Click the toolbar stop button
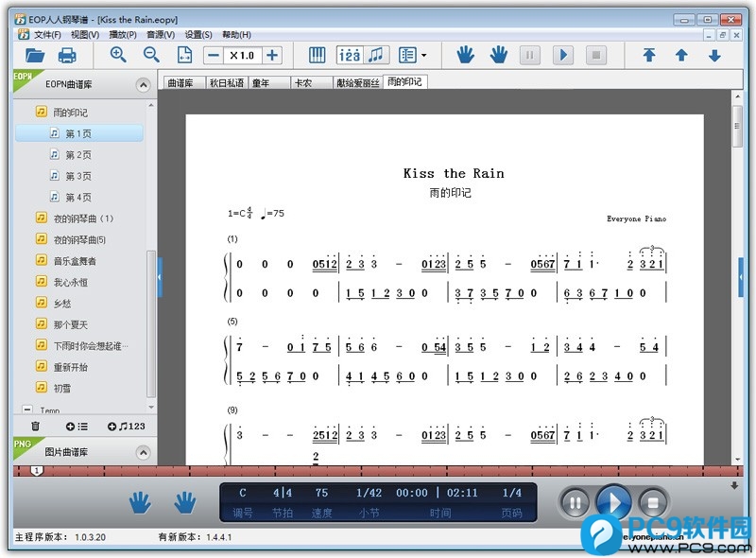The height and width of the screenshot is (558, 756). coord(596,55)
